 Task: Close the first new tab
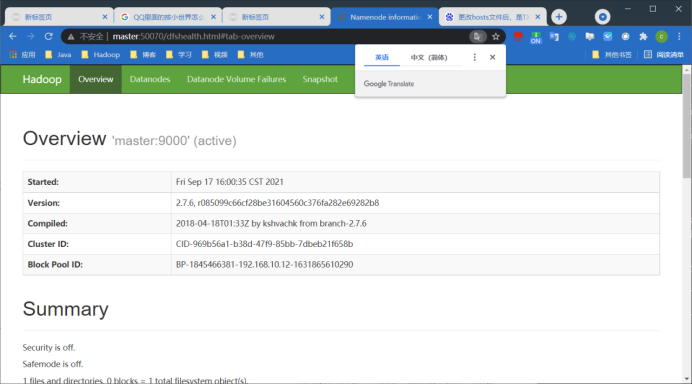pos(105,17)
